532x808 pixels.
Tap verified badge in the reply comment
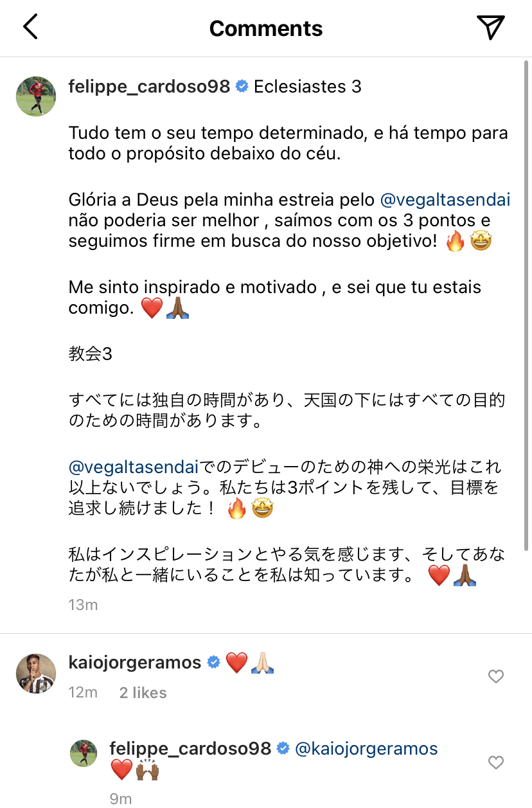coord(283,749)
